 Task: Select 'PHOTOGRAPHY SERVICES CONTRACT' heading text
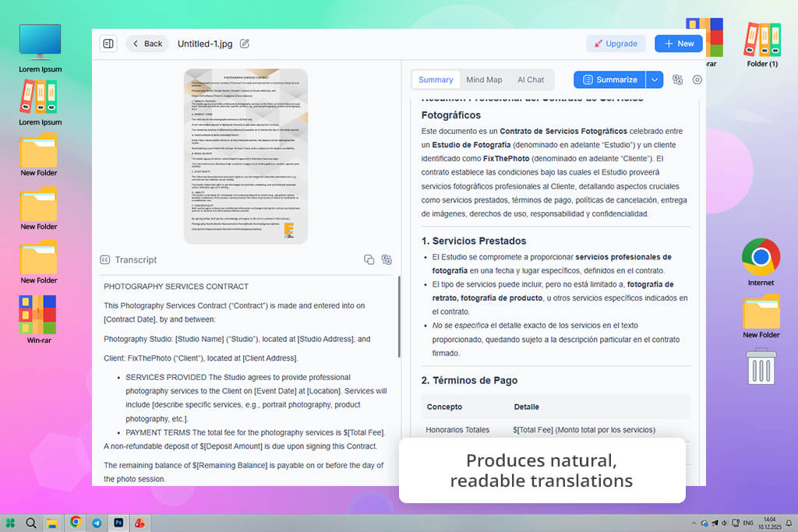176,287
